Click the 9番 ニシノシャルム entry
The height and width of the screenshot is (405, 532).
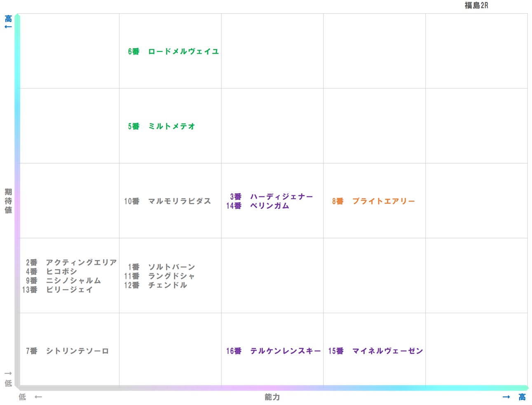(x=64, y=281)
